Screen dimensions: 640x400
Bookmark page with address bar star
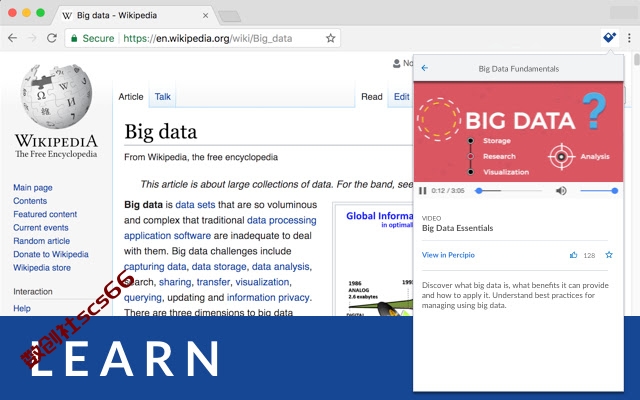(x=330, y=38)
